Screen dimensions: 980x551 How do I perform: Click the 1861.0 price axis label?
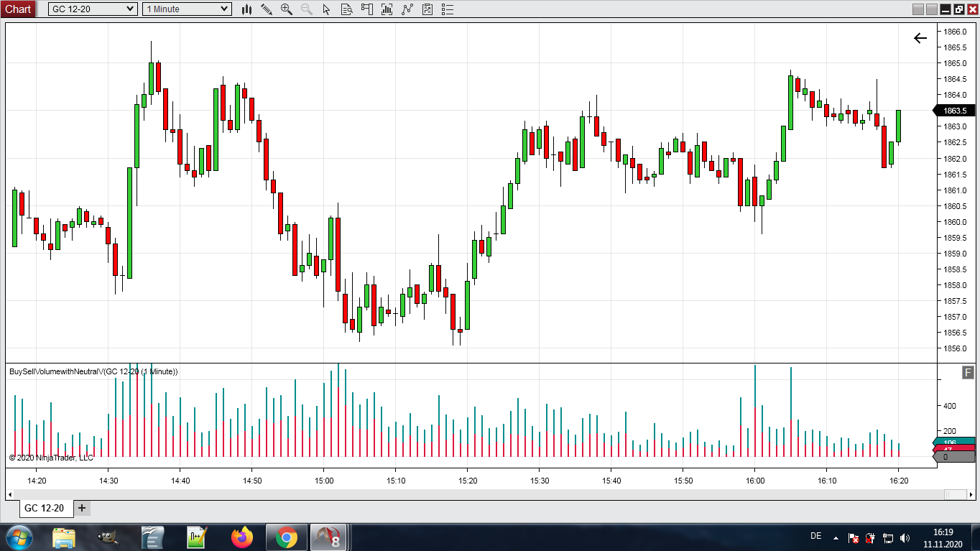point(955,190)
